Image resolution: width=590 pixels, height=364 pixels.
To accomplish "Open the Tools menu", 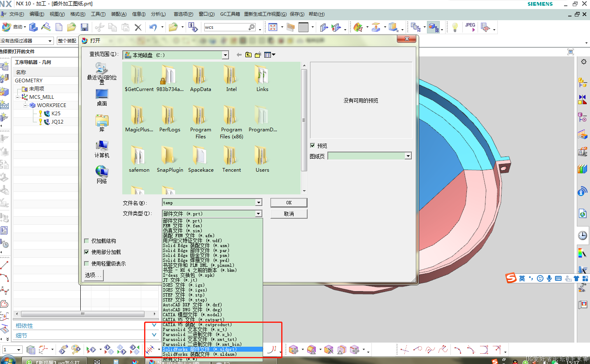I will (x=98, y=14).
